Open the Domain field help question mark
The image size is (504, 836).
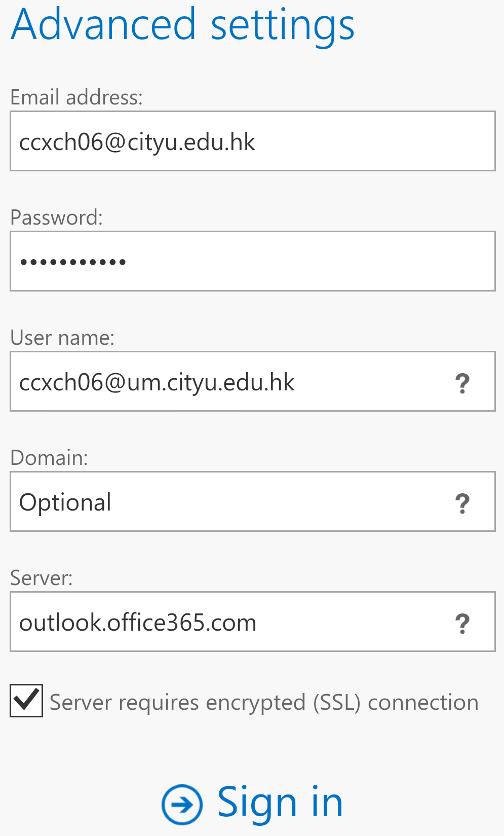tap(462, 503)
